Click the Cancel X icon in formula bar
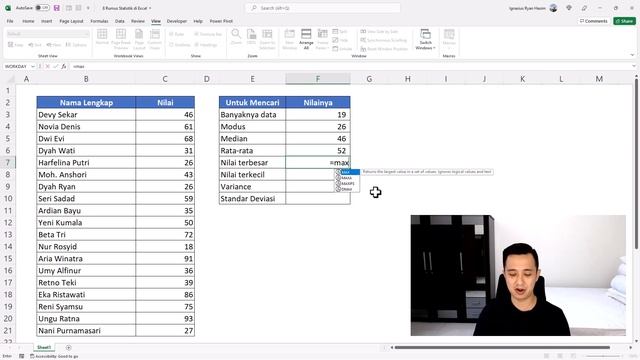This screenshot has height=360, width=640. tap(48, 66)
